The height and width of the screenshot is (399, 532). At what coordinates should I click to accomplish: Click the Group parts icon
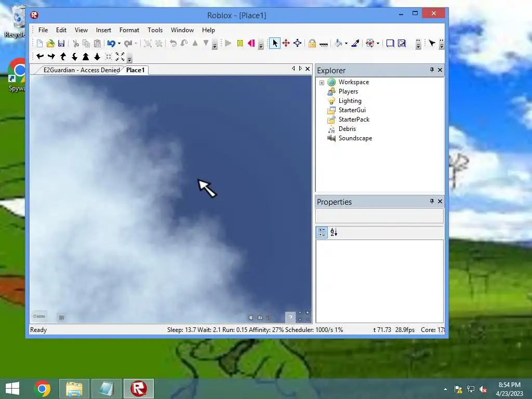click(x=148, y=44)
